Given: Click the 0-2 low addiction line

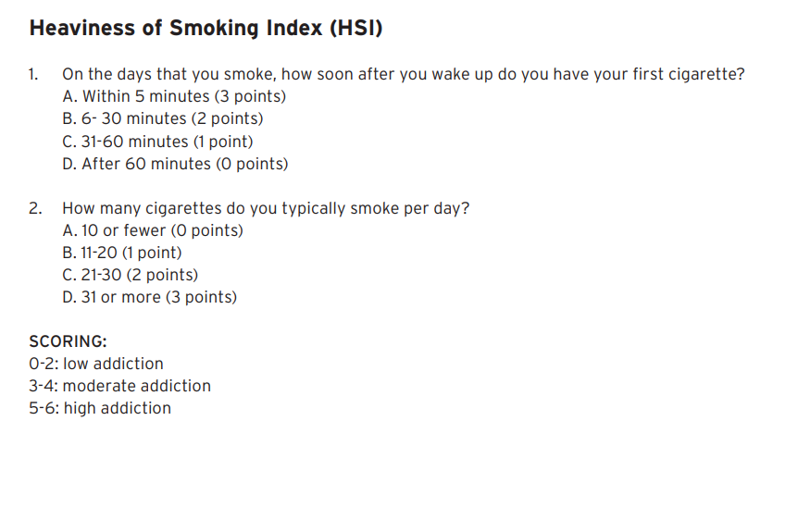Looking at the screenshot, I should coord(96,364).
